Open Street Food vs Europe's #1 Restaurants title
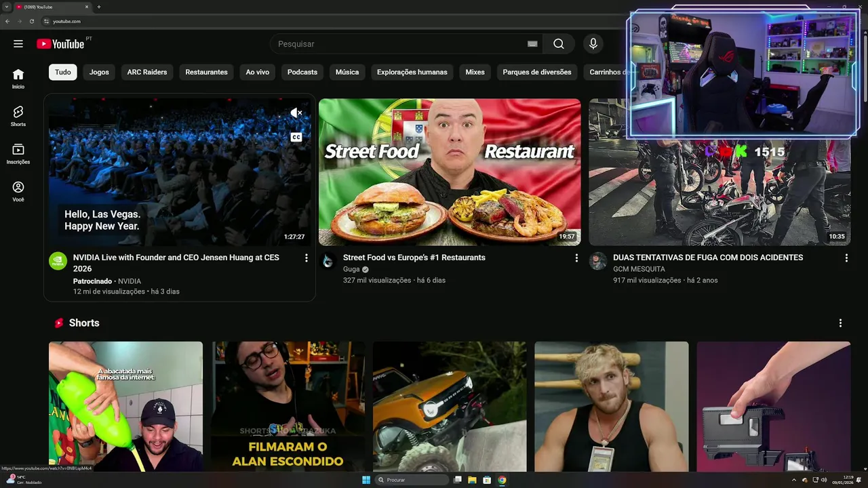868x488 pixels. pyautogui.click(x=414, y=258)
